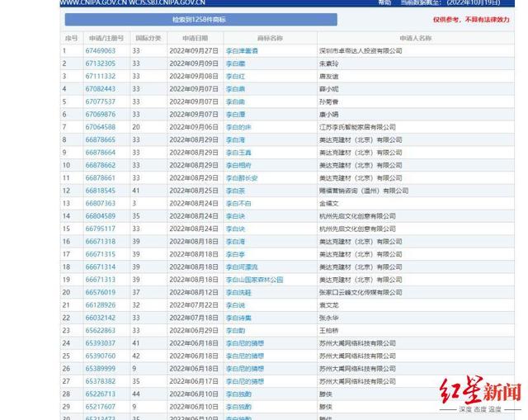
Task: Open trademark 李白山国家森林公园
Action: click(255, 280)
